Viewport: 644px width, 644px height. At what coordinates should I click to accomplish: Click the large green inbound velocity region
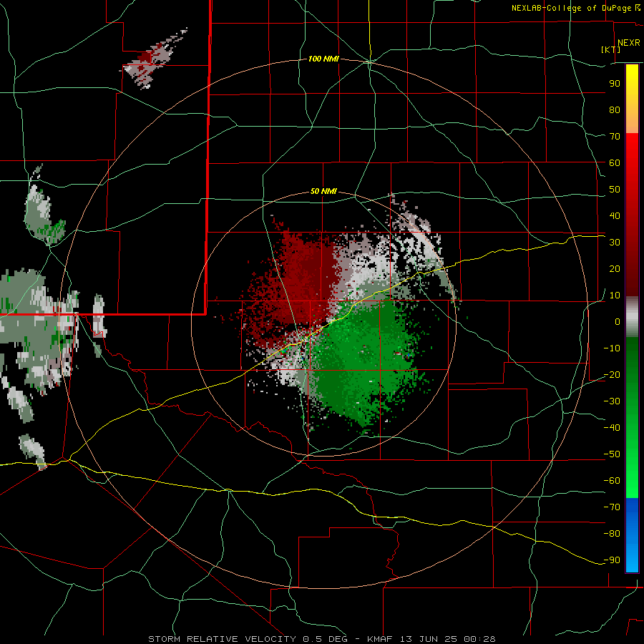pos(361,361)
